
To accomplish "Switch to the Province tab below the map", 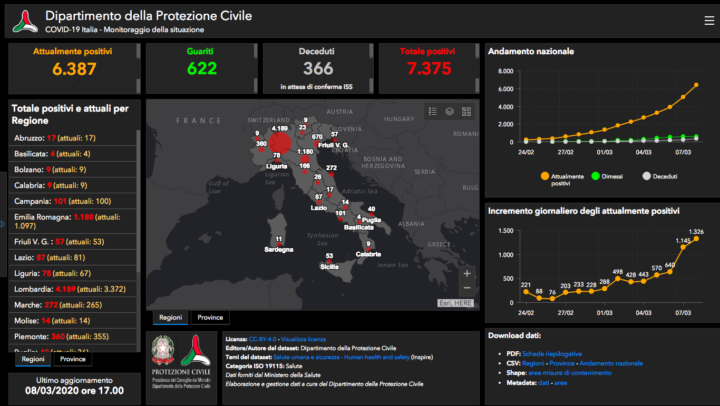I will [210, 317].
